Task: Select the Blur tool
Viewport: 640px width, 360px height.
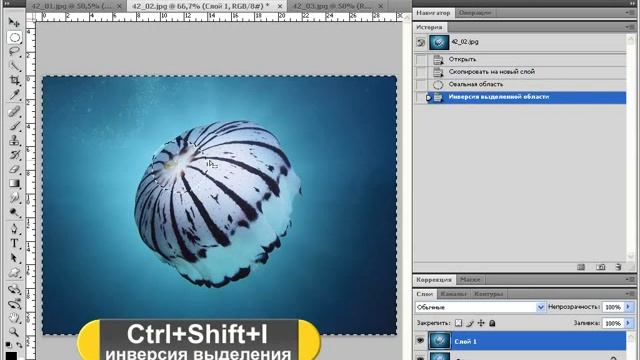Action: (14, 198)
